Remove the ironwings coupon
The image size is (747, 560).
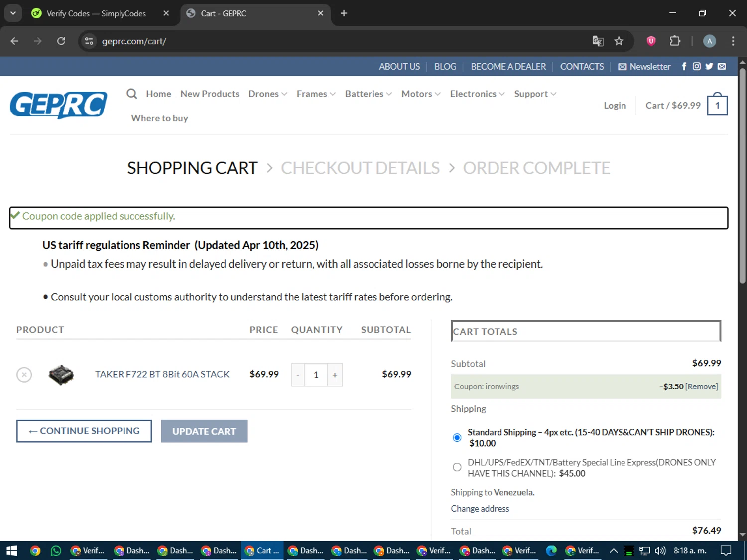pyautogui.click(x=702, y=386)
